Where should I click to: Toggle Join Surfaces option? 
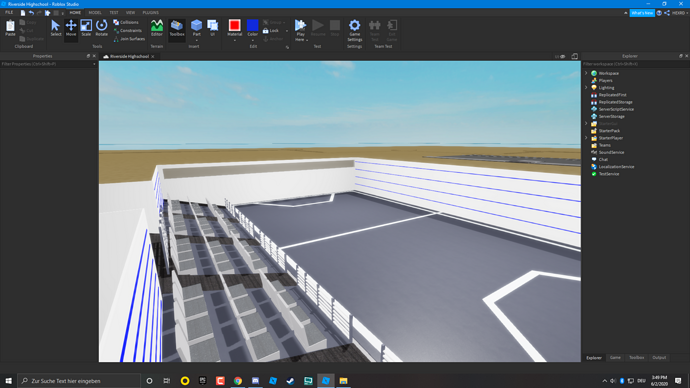[129, 39]
